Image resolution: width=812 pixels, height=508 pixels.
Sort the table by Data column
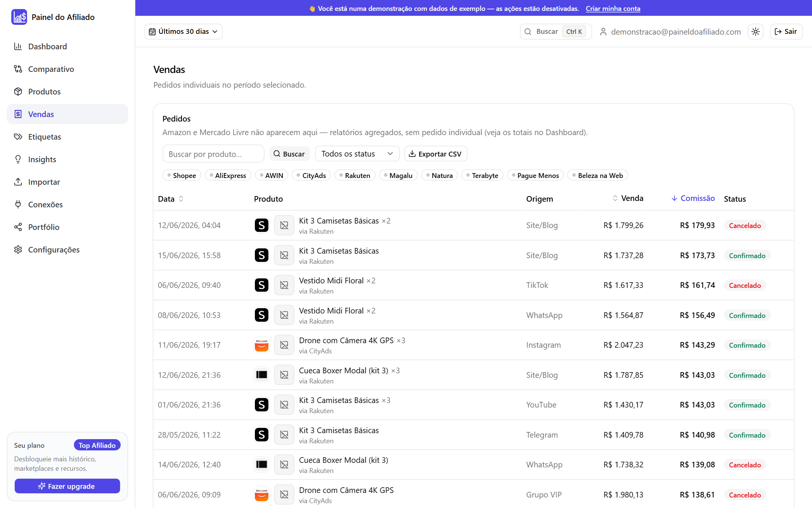[x=171, y=199]
